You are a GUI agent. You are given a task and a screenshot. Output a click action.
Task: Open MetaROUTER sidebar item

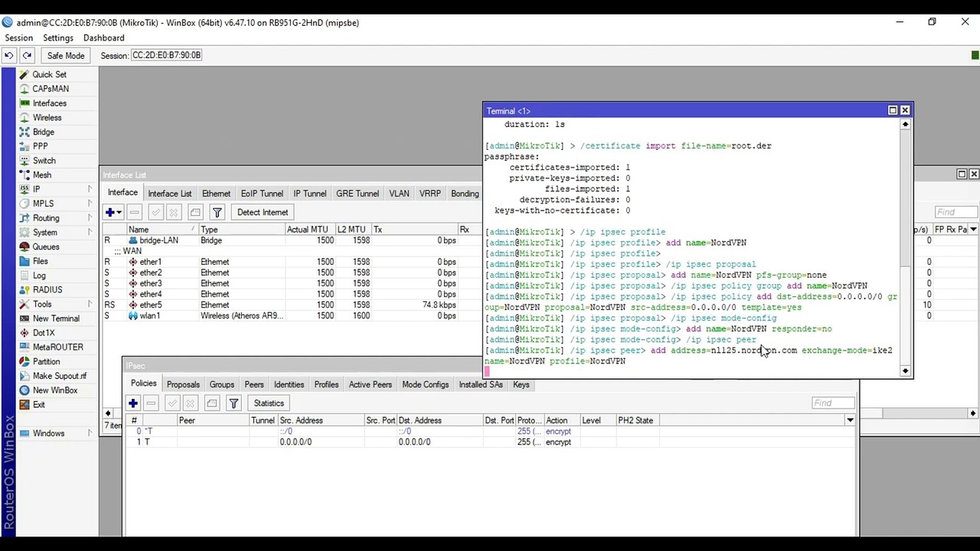[57, 347]
